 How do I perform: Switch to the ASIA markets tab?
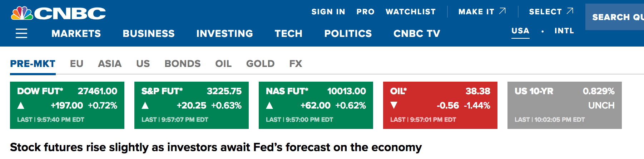pyautogui.click(x=110, y=64)
